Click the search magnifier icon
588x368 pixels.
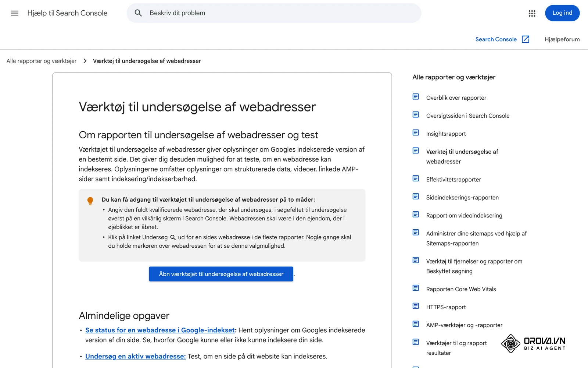[138, 13]
